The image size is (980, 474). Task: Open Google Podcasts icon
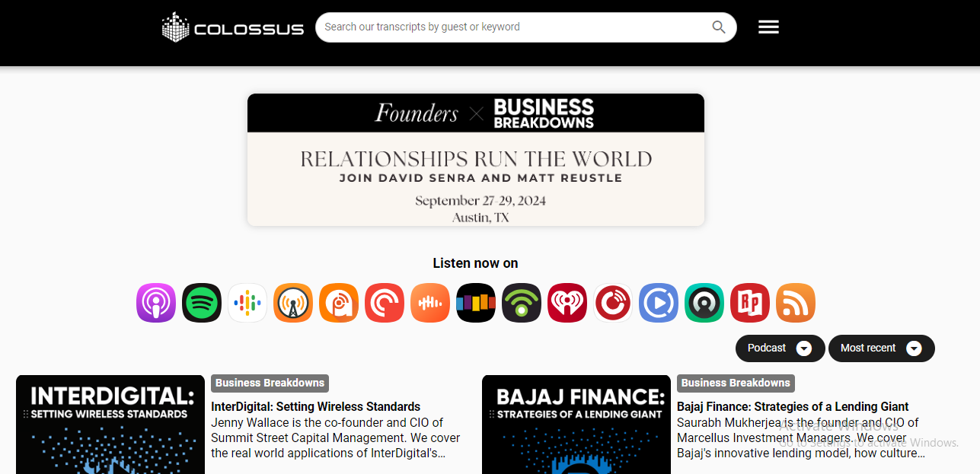(247, 303)
